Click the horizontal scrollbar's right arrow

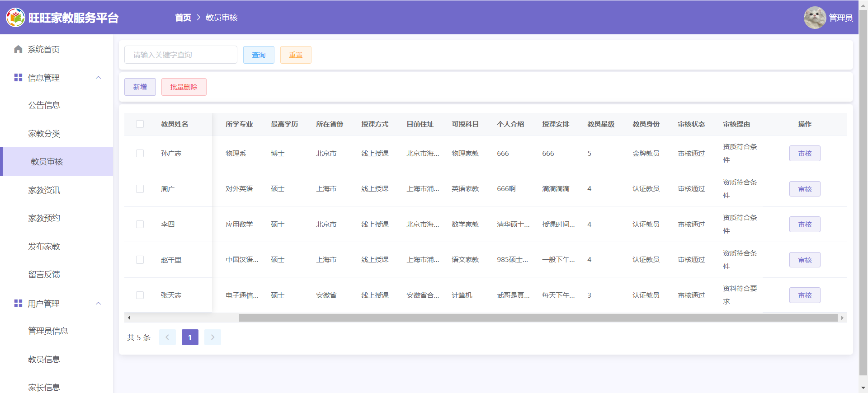[842, 318]
